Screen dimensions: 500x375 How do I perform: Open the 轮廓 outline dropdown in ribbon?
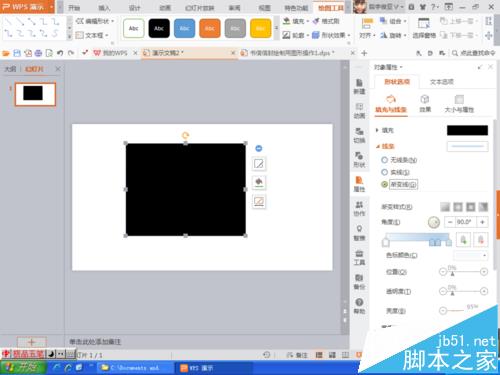296,35
